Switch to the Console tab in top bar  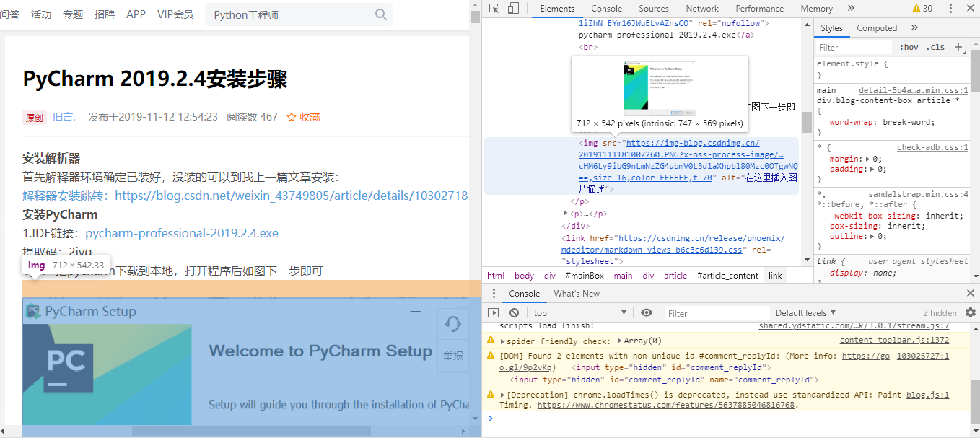coord(606,8)
